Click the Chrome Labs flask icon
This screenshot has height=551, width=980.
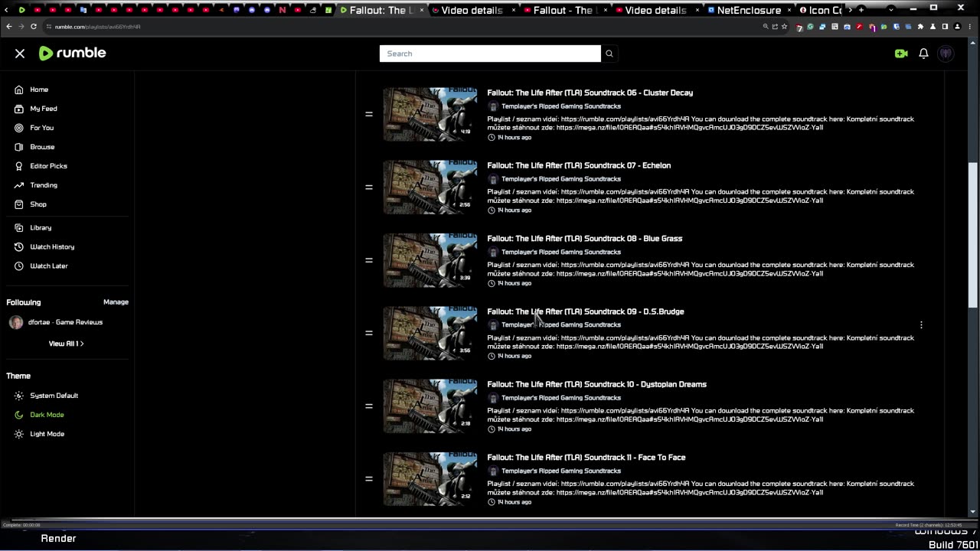tap(933, 27)
